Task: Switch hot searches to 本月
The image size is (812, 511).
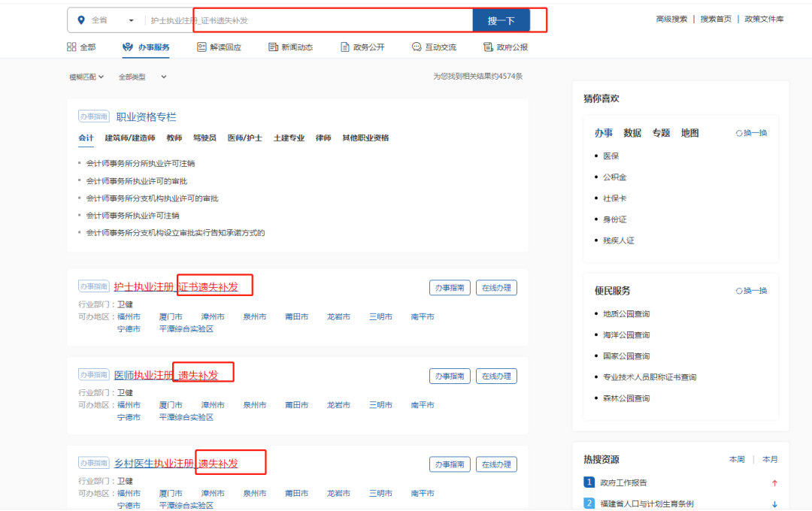Action: point(770,459)
